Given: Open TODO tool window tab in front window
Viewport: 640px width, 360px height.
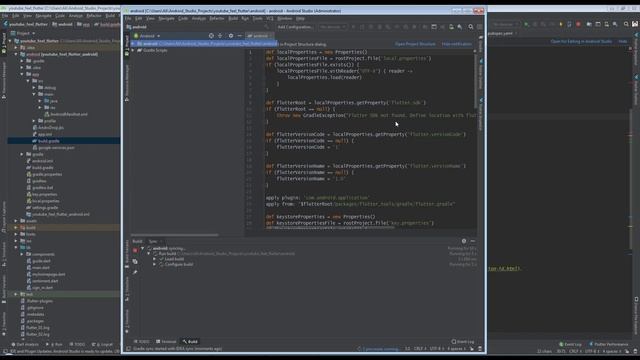Looking at the screenshot, I should click(x=142, y=342).
